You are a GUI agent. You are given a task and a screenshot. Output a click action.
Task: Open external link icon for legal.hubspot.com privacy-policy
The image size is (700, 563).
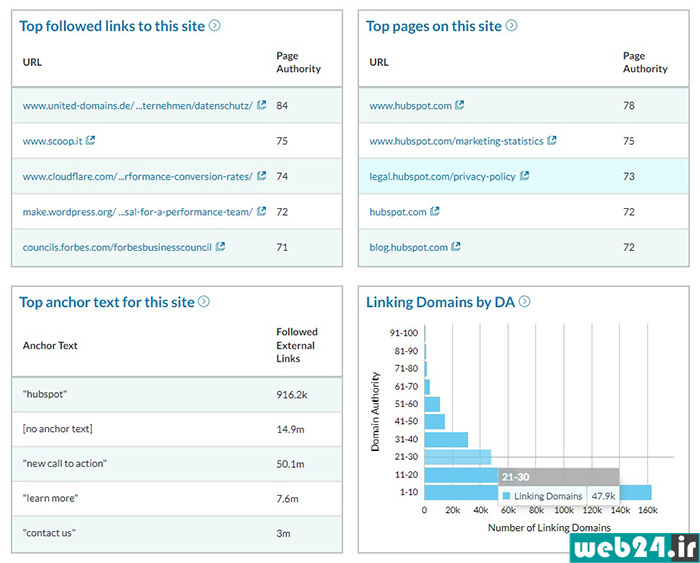(x=525, y=175)
